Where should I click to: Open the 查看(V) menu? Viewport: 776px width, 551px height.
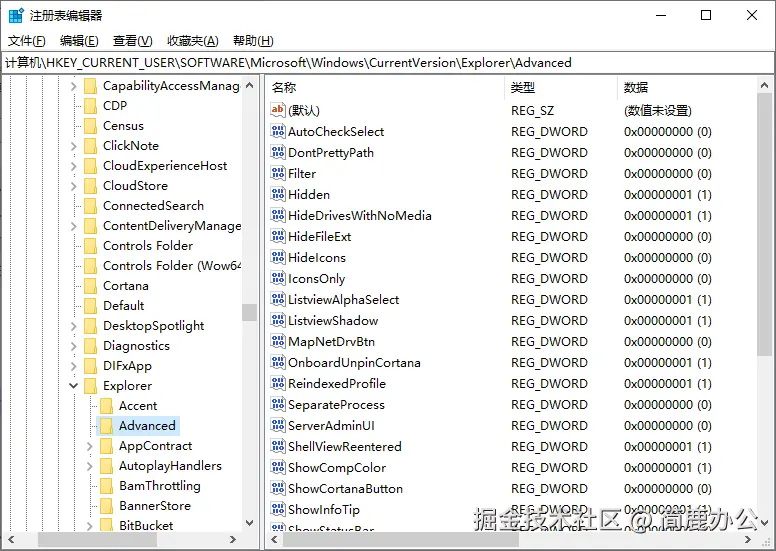tap(132, 41)
